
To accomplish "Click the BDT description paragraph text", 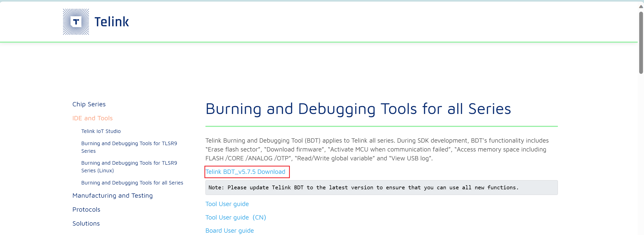I will (377, 149).
